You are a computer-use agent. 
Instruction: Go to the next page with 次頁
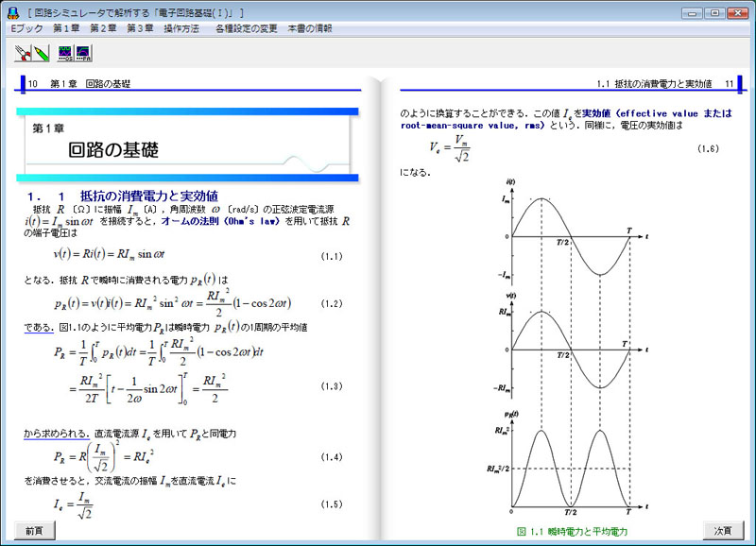723,531
